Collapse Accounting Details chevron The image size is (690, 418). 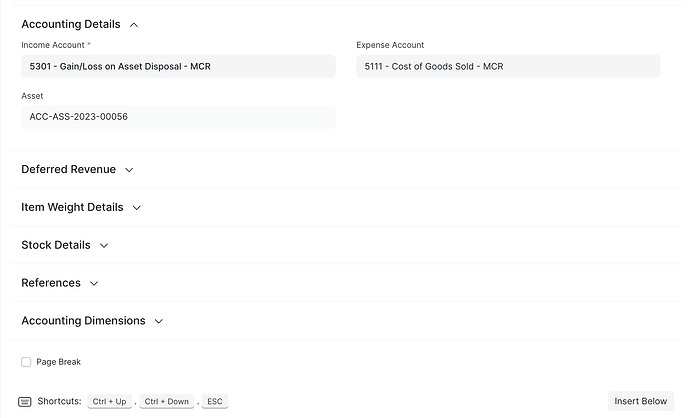tap(134, 24)
